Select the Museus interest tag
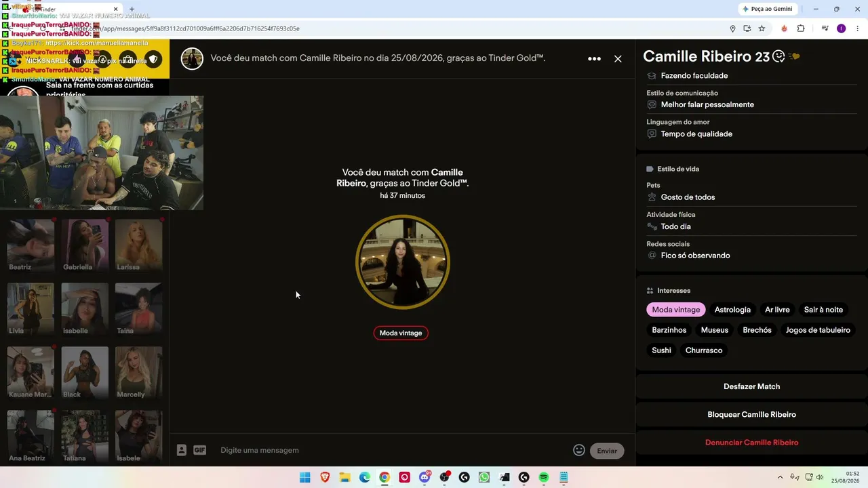This screenshot has width=868, height=488. click(715, 330)
